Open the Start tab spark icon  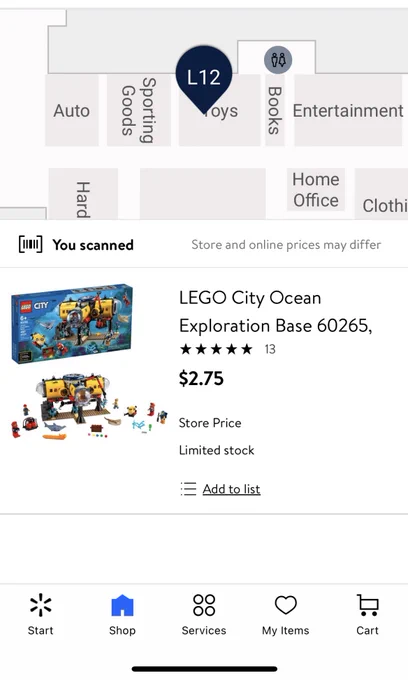(x=41, y=605)
